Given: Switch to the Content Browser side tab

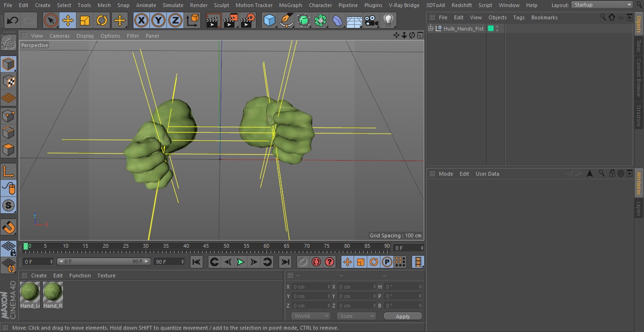Looking at the screenshot, I should click(639, 78).
